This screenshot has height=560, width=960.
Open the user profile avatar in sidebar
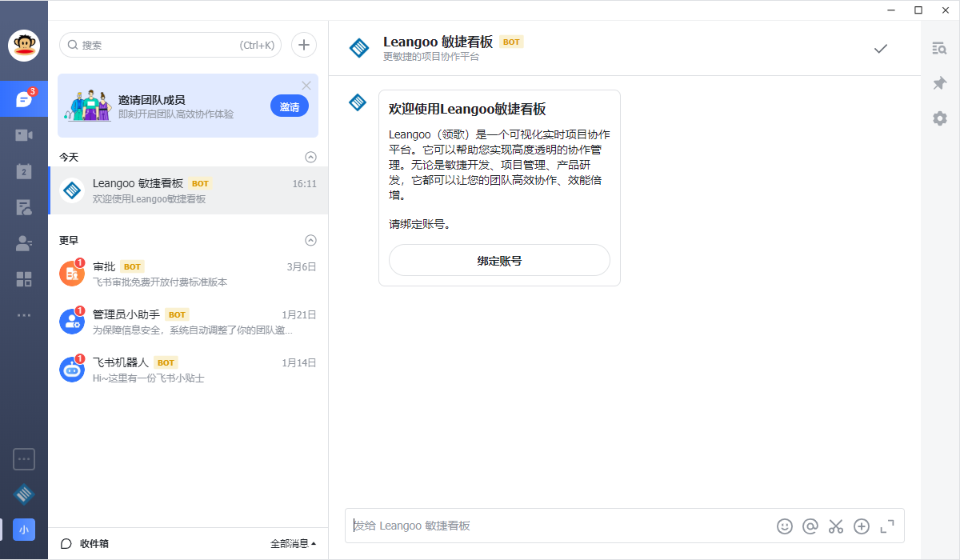pyautogui.click(x=24, y=46)
